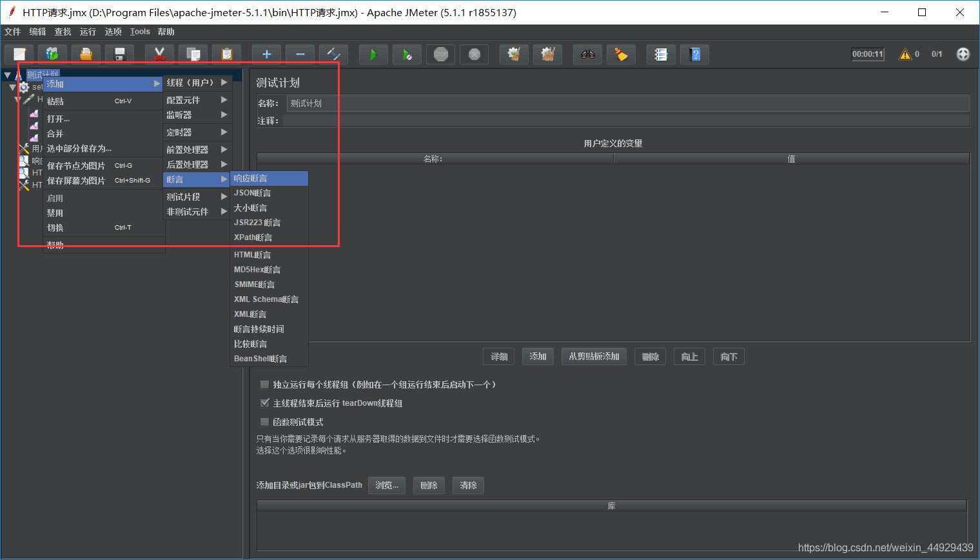This screenshot has width=980, height=560.
Task: Collapse all nodes with the minus icon
Action: [300, 55]
